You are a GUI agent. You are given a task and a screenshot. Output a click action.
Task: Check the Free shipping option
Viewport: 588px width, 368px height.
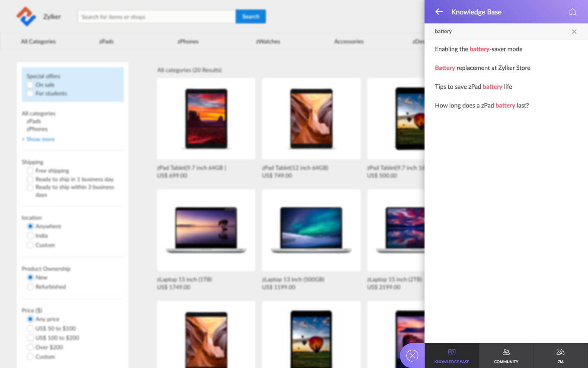(30, 171)
